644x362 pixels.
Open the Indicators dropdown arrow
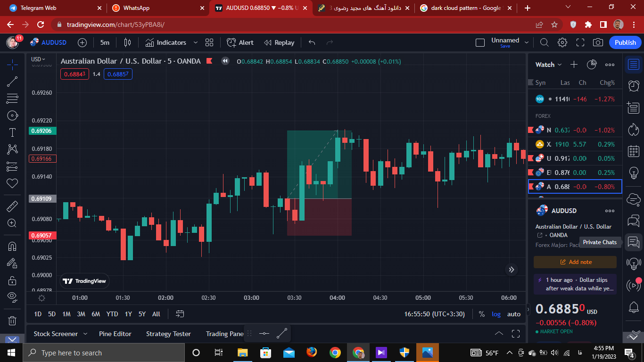click(196, 42)
